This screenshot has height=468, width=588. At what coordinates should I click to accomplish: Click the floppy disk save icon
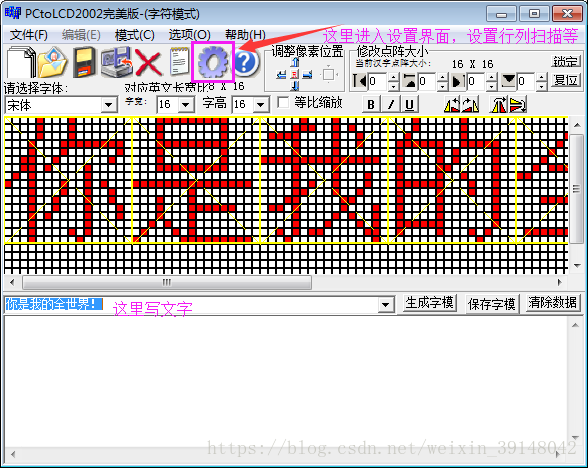point(83,62)
